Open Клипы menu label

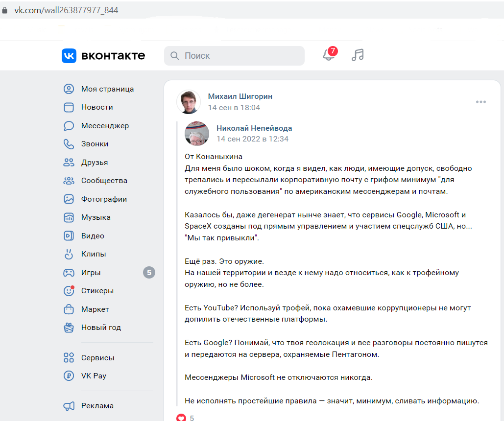coord(94,254)
